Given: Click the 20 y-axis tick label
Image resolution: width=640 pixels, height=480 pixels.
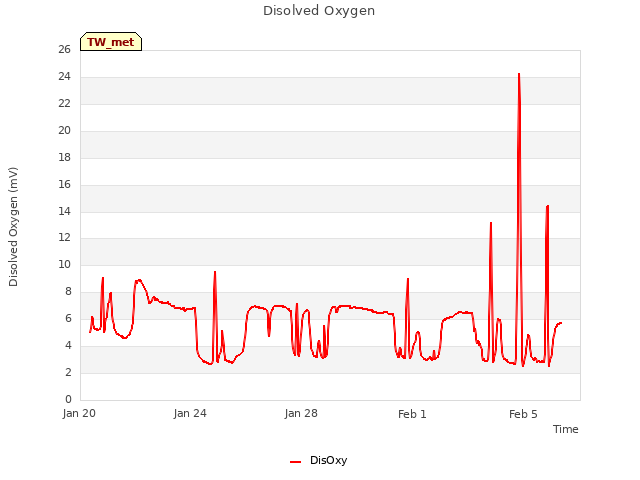Looking at the screenshot, I should (64, 130).
